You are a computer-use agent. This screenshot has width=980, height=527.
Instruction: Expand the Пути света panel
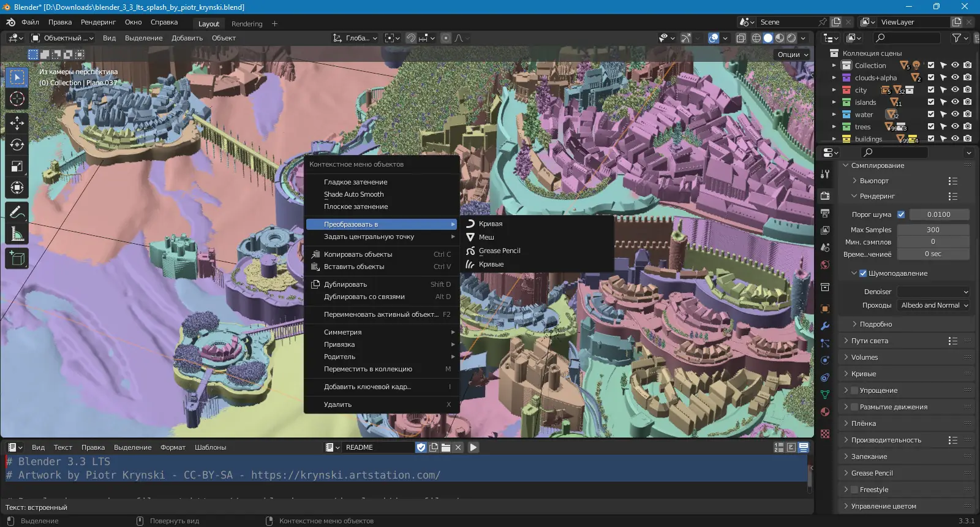(870, 341)
